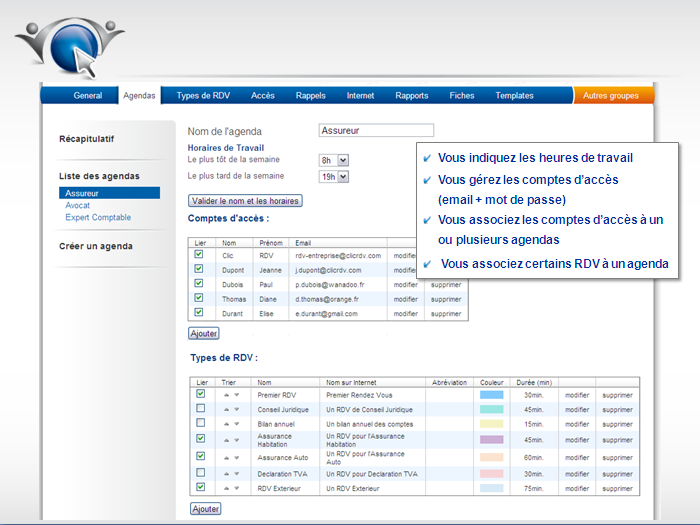The image size is (700, 525).
Task: Move Conseil Juridique row down arrow
Action: 237,409
